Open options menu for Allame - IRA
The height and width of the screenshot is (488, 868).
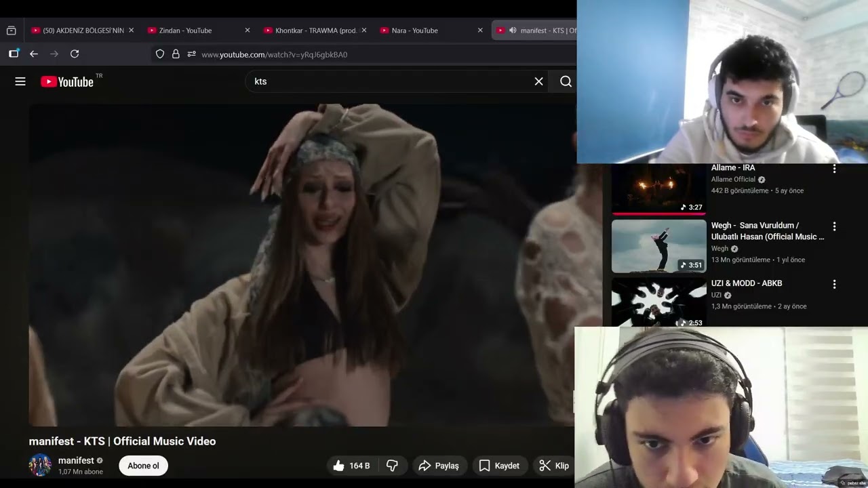834,169
